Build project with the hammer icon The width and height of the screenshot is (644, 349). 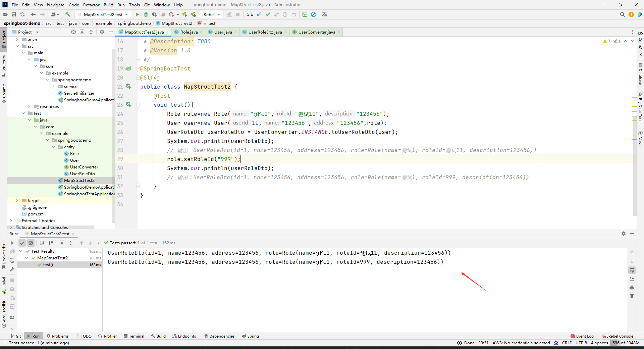[x=68, y=14]
